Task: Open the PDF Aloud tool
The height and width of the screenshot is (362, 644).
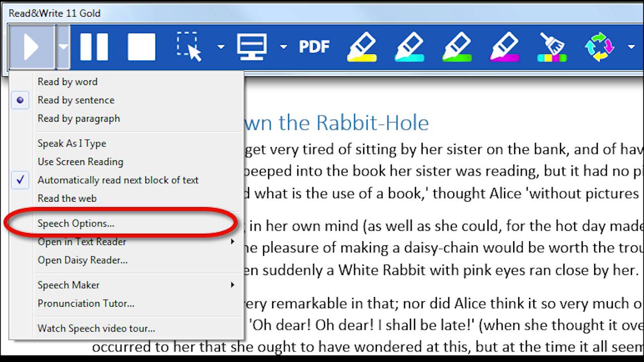Action: pyautogui.click(x=314, y=47)
